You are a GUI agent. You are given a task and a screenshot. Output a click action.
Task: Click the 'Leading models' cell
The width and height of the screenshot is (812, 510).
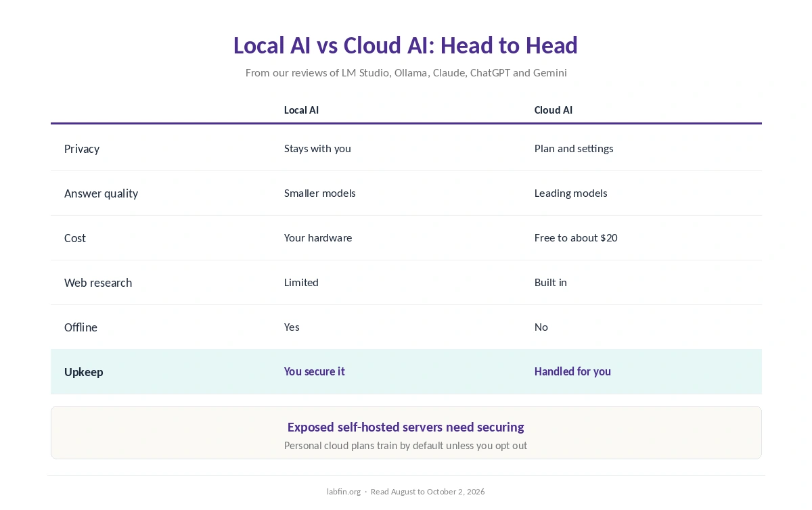pos(571,193)
